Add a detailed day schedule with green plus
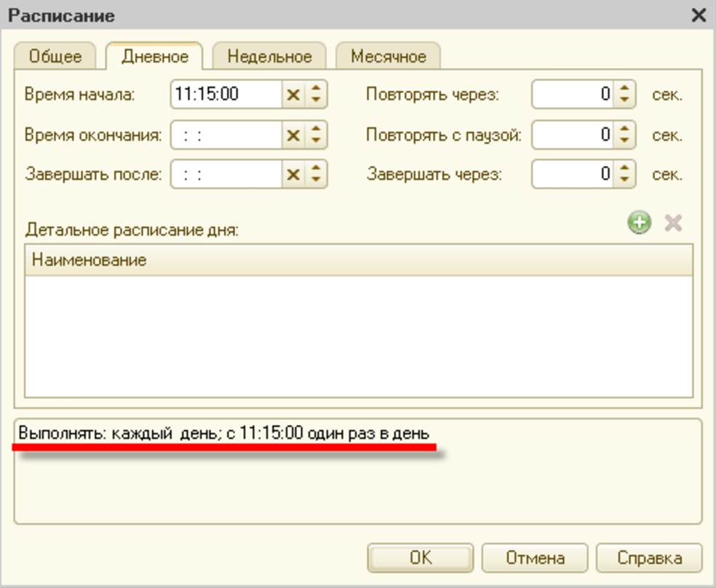The image size is (716, 588). (640, 223)
